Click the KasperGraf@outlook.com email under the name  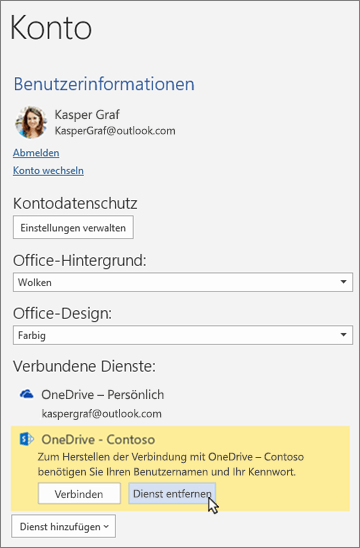click(x=115, y=131)
